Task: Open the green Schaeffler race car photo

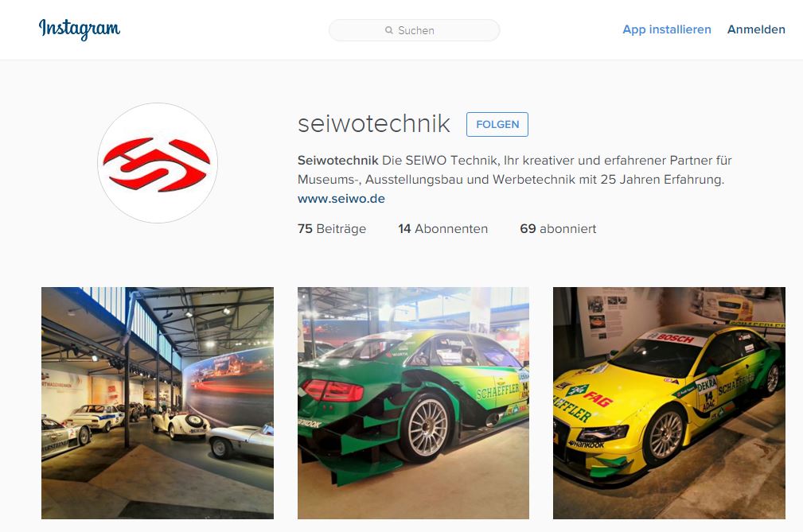Action: coord(413,403)
